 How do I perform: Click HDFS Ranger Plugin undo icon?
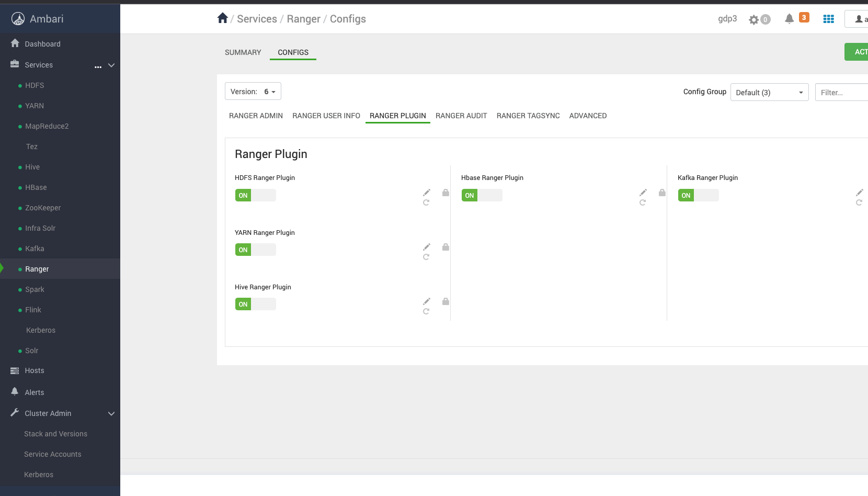[426, 202]
